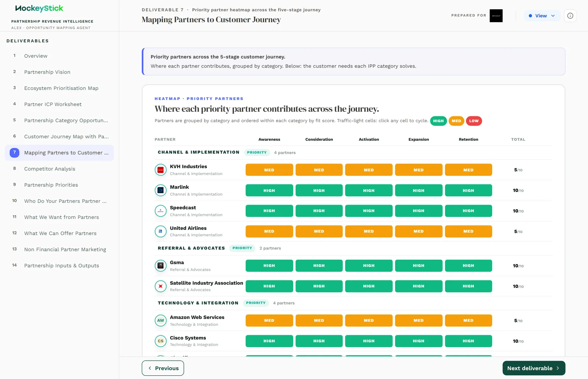Screen dimensions: 588x379
Task: Cycle Speedcast Activation cell
Action: coord(369,211)
